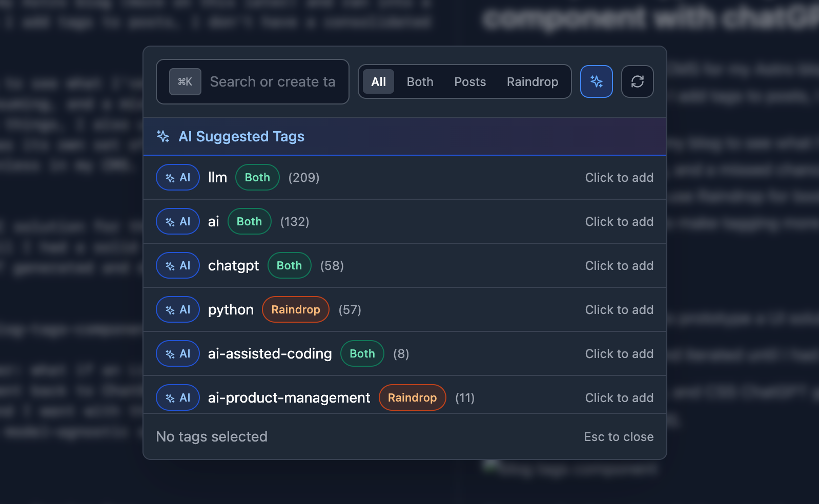Click the chatgpt tag name
Viewport: 819px width, 504px height.
[233, 266]
